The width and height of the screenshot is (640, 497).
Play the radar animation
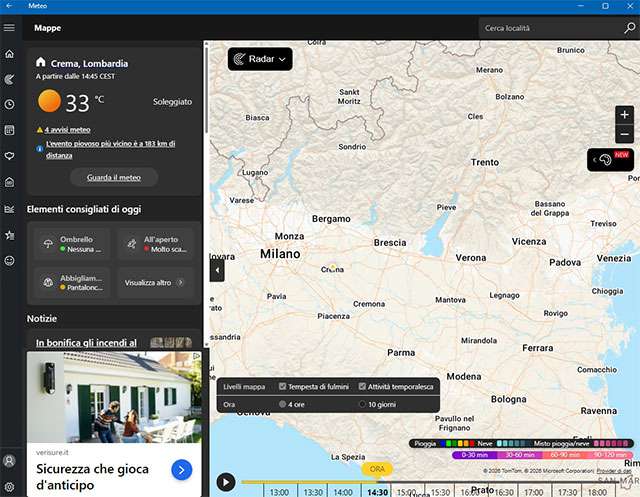coord(226,482)
